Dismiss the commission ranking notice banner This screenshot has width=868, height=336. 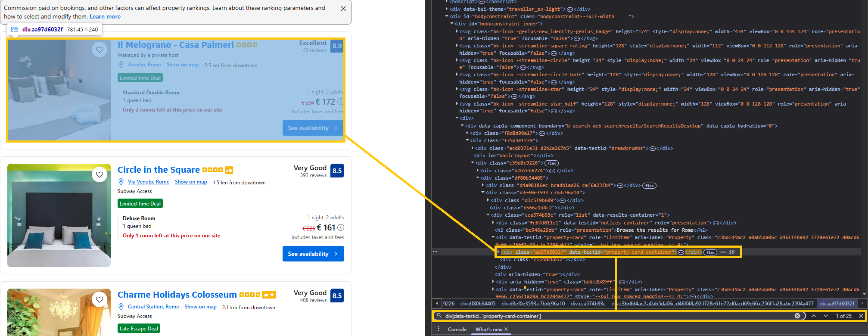(343, 9)
